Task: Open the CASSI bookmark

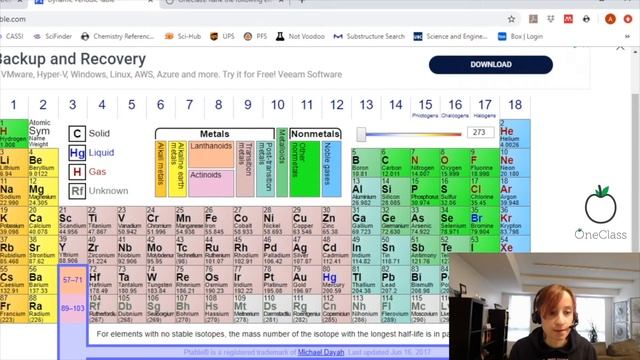Action: pos(12,36)
